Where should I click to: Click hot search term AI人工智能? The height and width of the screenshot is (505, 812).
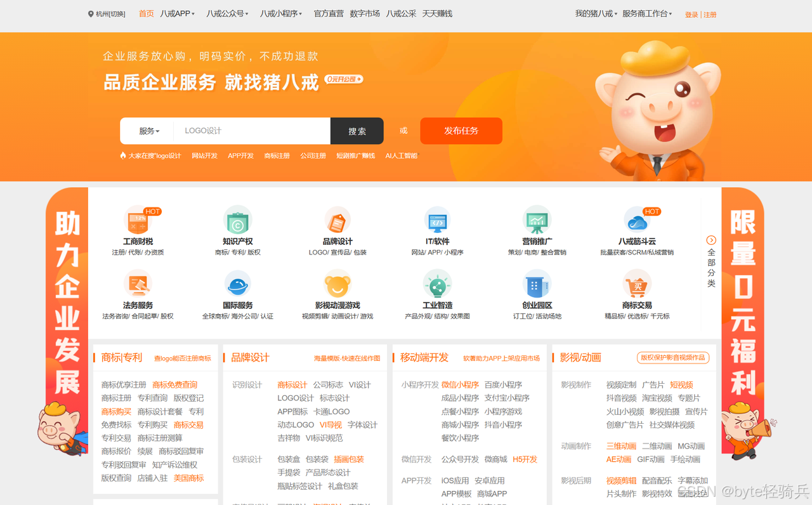click(x=402, y=155)
